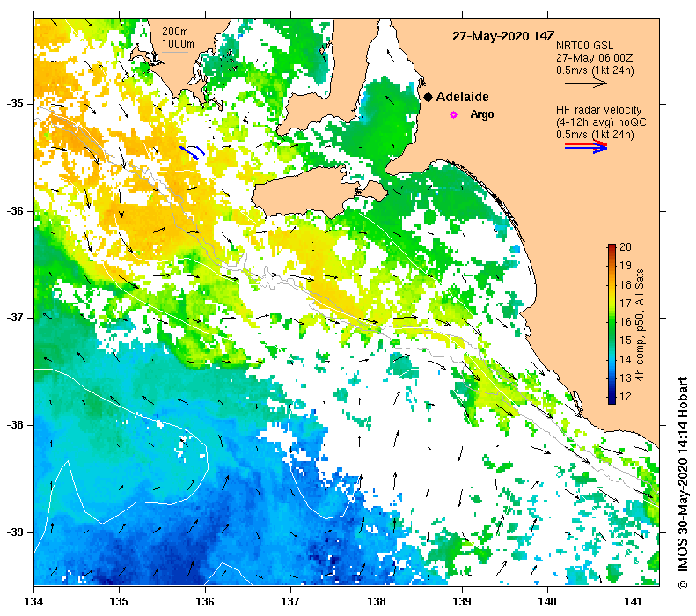The image size is (696, 616).
Task: Click the Adelaide label text
Action: coord(463,97)
